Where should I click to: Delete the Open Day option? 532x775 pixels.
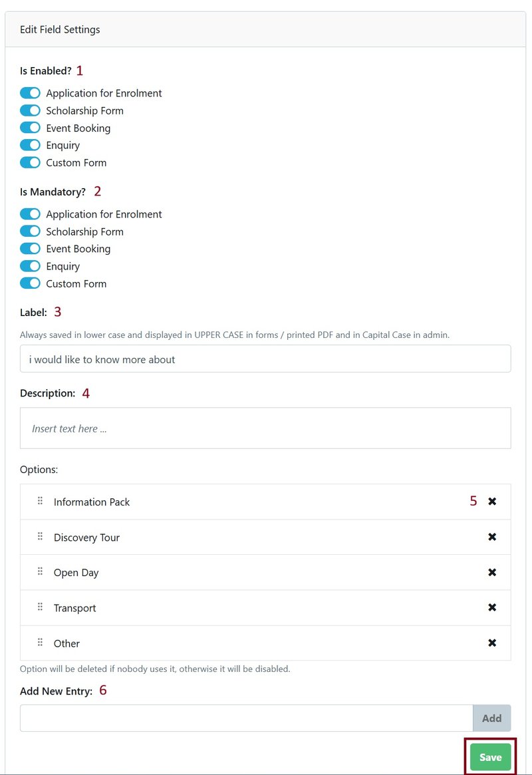[492, 572]
